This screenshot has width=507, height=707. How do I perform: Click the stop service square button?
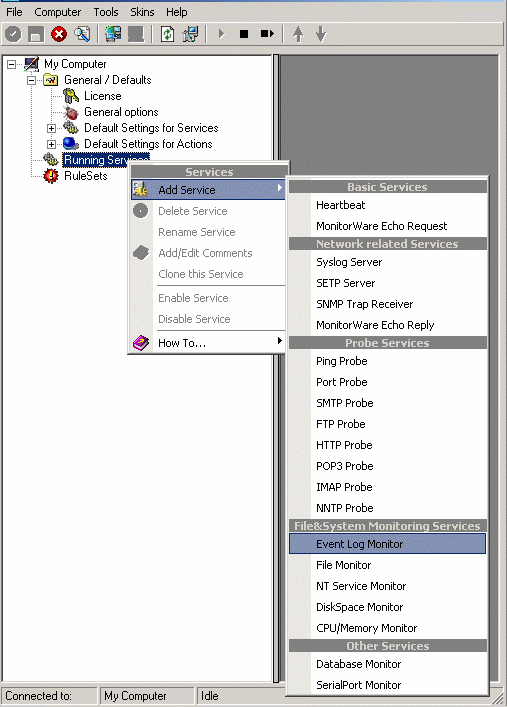[244, 34]
